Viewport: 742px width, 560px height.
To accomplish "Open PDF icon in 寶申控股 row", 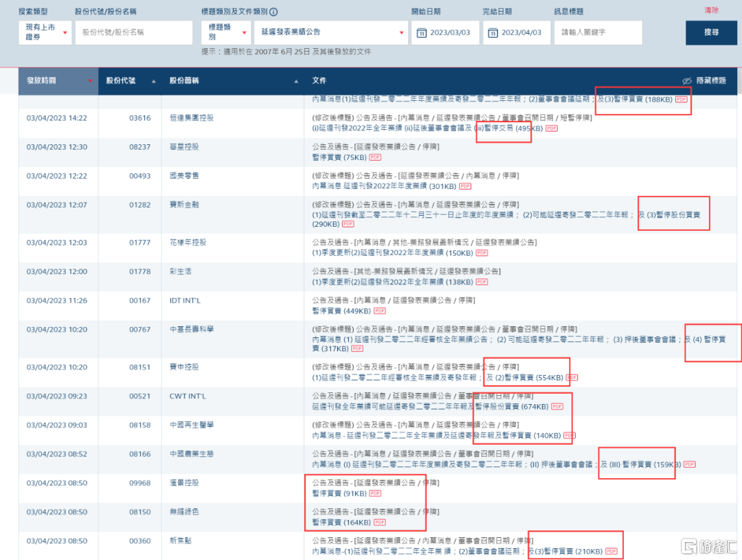I will click(572, 377).
